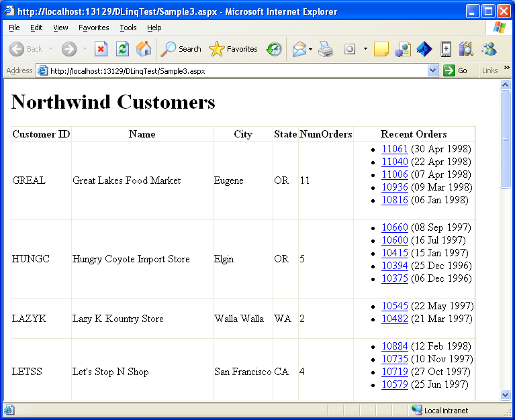Open order 11061 link
The height and width of the screenshot is (420, 515).
pos(394,149)
